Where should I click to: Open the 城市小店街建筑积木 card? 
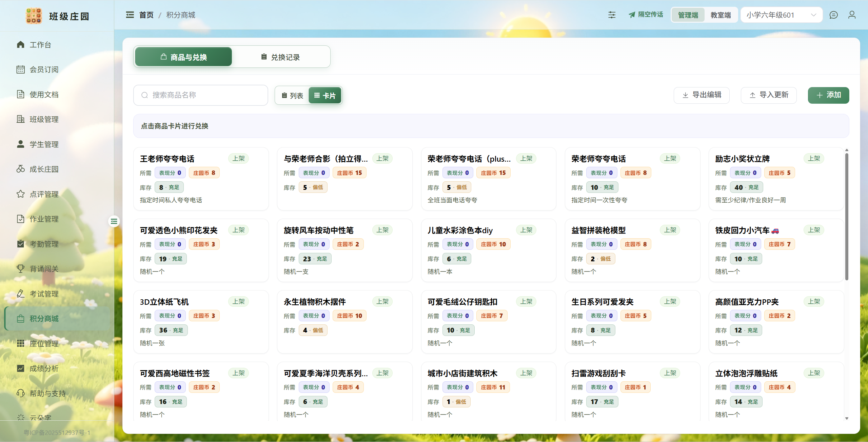click(489, 391)
